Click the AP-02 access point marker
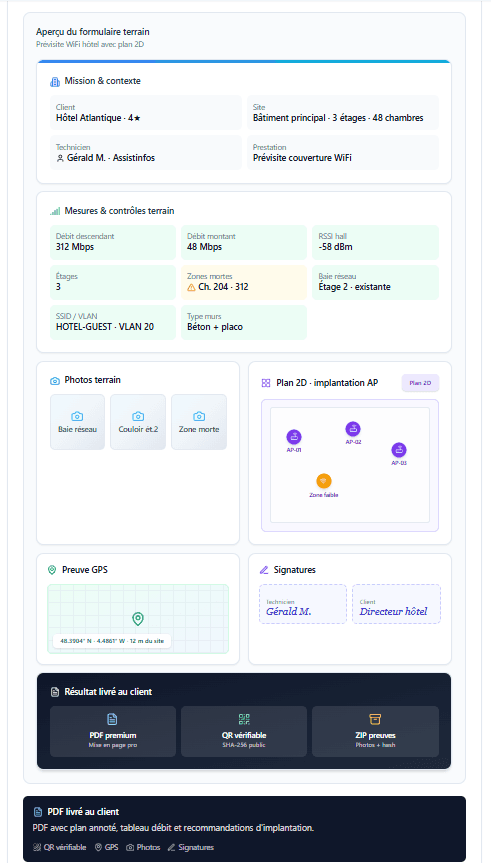Image resolution: width=491 pixels, height=863 pixels. [353, 429]
